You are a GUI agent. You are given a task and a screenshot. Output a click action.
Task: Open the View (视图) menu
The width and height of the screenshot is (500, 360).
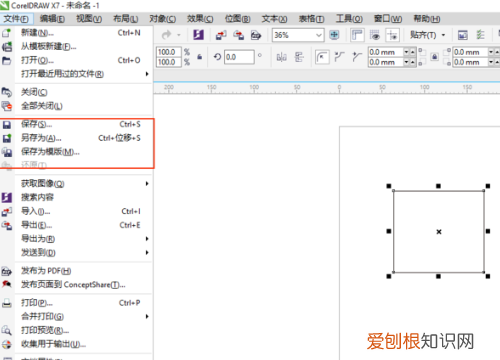[x=89, y=19]
